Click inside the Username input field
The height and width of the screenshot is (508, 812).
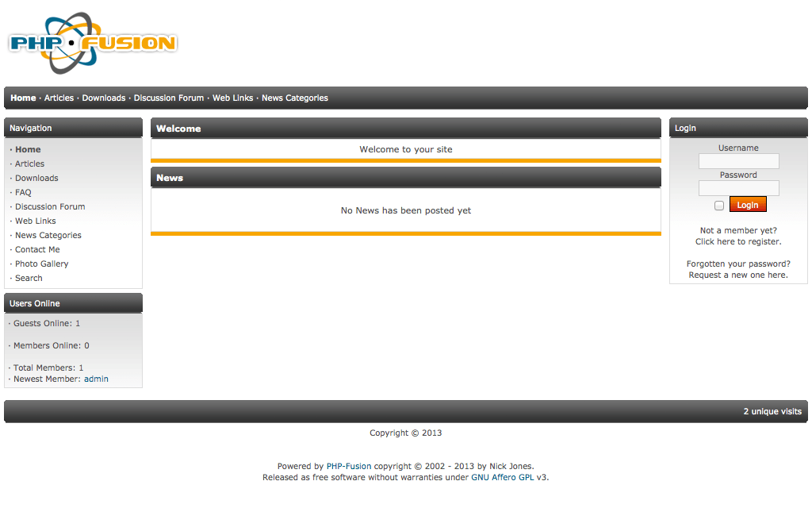pos(738,161)
